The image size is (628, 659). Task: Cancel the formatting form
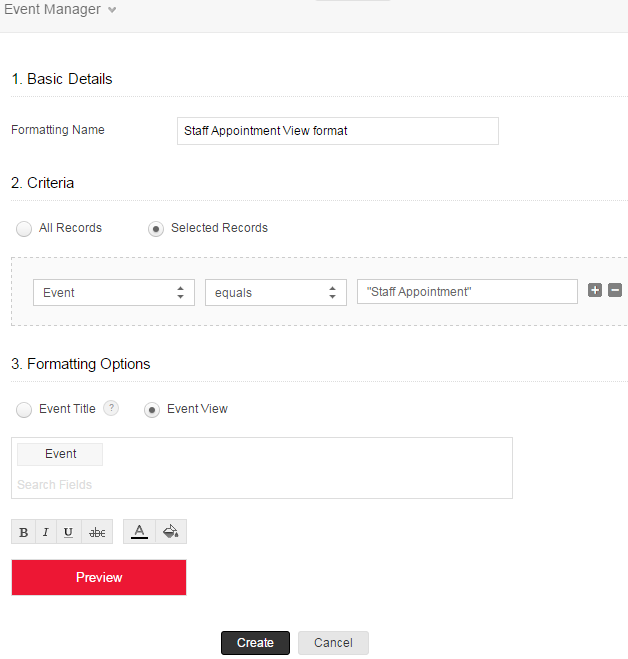[x=333, y=643]
